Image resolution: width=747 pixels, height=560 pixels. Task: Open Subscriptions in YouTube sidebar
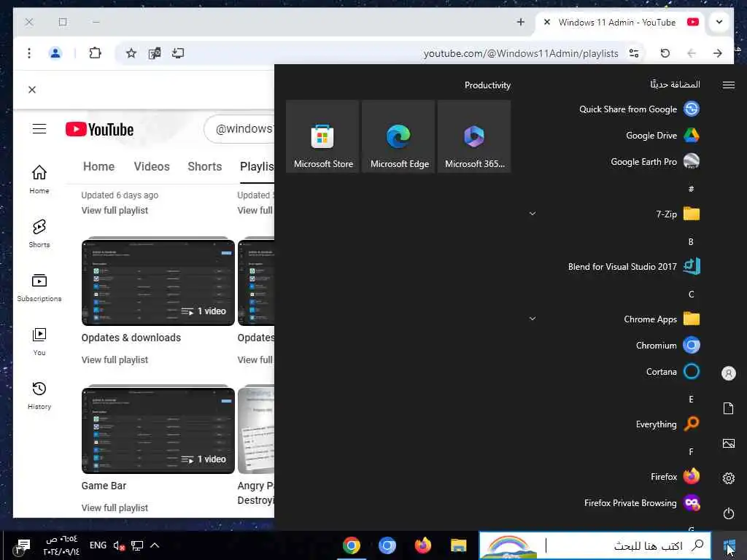point(39,287)
